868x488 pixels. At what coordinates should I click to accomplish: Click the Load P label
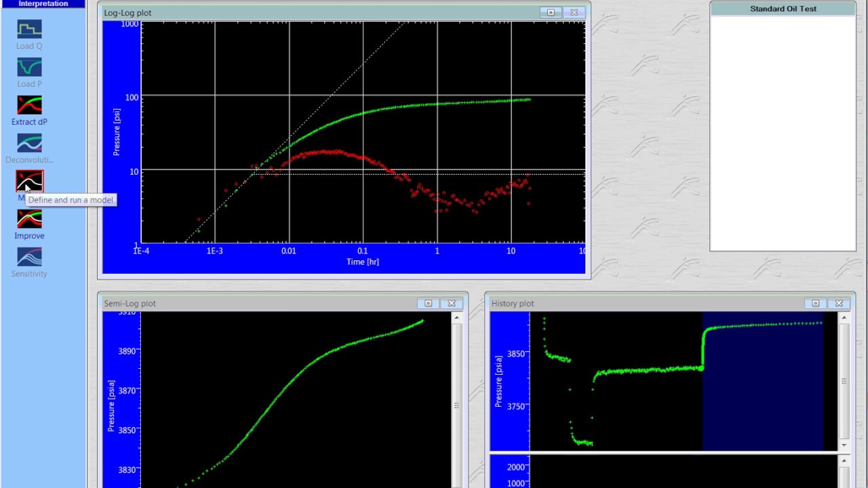tap(29, 84)
